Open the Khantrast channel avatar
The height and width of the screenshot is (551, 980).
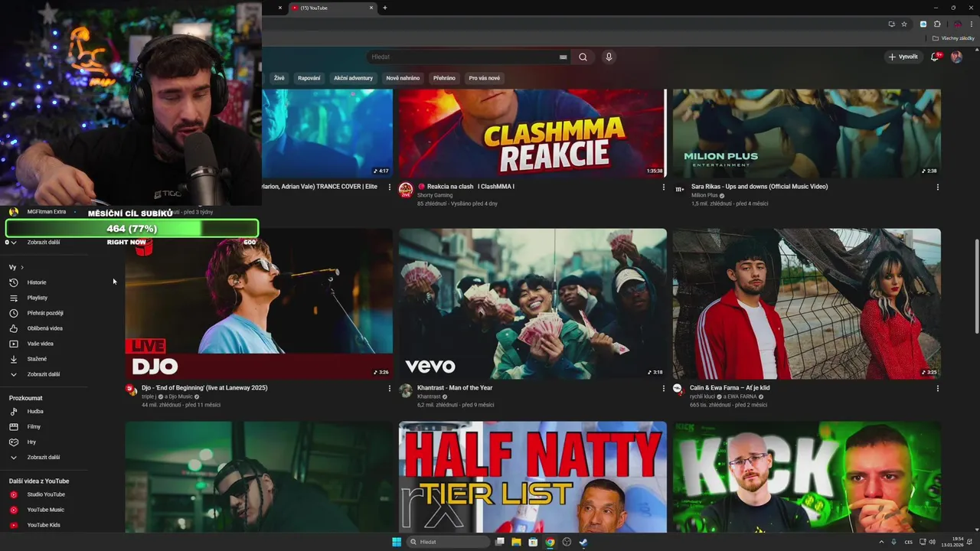pyautogui.click(x=406, y=390)
